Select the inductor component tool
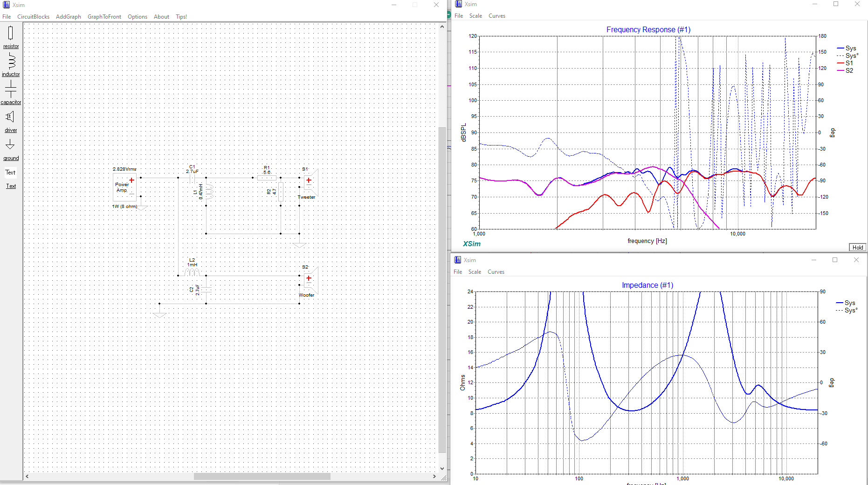The image size is (868, 485). (11, 65)
